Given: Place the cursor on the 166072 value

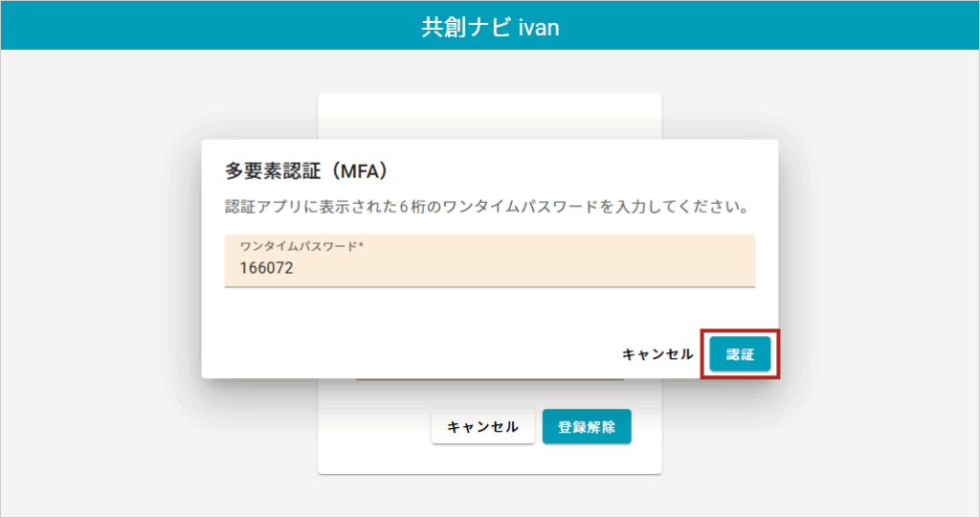Looking at the screenshot, I should [266, 269].
